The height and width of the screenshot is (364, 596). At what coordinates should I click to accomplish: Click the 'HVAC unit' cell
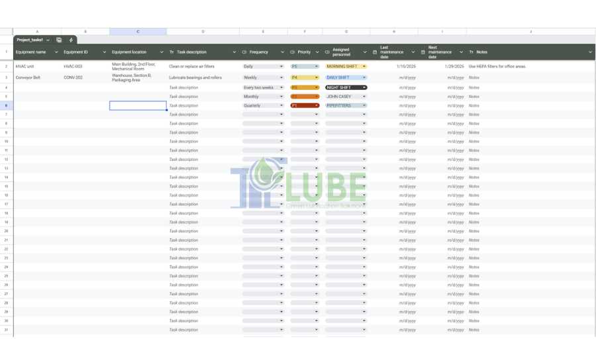tap(37, 66)
